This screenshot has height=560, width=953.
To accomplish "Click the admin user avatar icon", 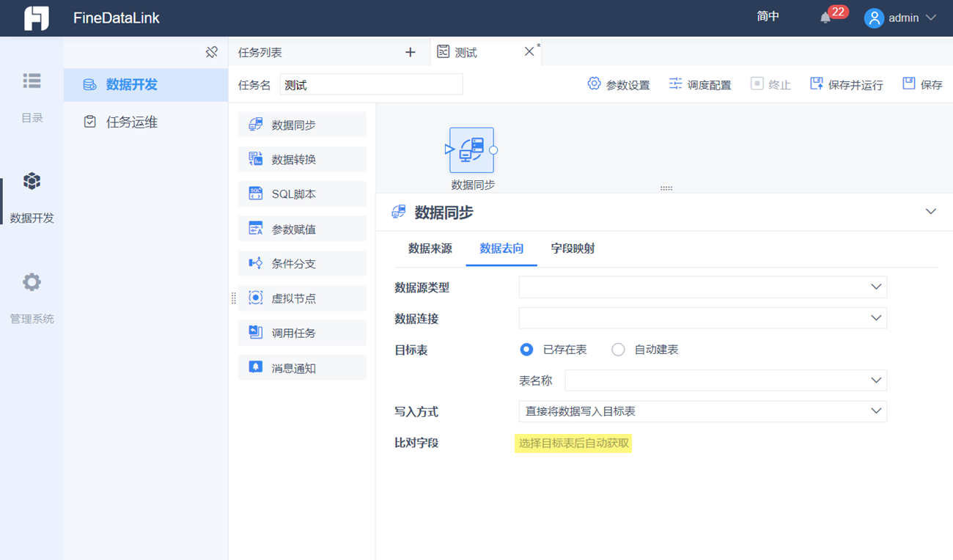I will [x=874, y=18].
